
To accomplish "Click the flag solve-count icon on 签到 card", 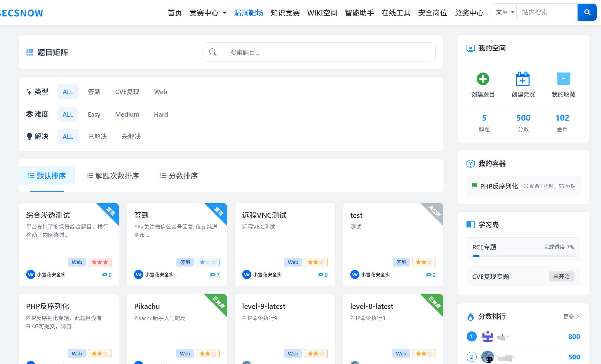I will click(212, 275).
